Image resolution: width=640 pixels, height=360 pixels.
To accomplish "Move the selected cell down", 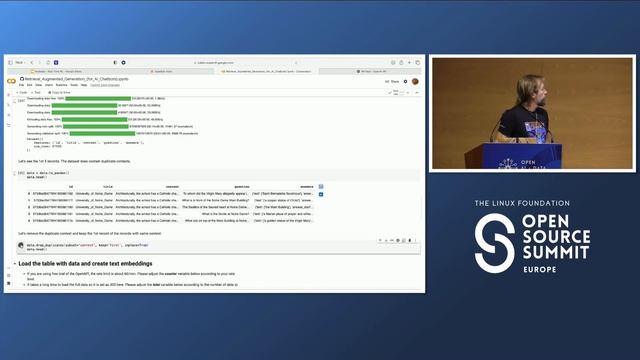I will click(386, 240).
